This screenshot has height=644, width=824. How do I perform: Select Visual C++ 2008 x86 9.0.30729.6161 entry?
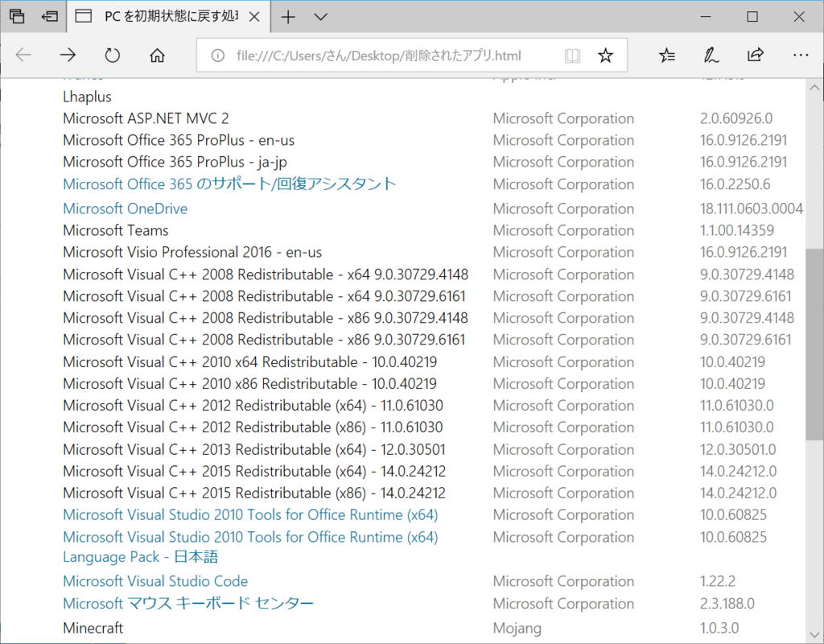(264, 340)
